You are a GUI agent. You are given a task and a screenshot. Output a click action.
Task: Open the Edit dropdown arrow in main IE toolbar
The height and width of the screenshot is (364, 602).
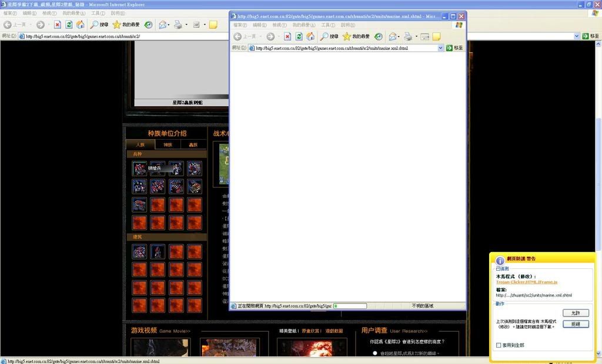point(205,25)
